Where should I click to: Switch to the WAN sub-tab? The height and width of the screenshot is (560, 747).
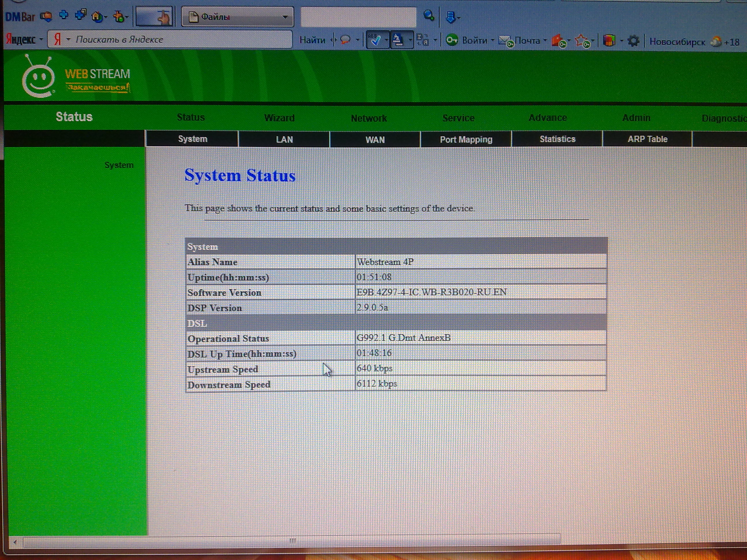point(375,140)
